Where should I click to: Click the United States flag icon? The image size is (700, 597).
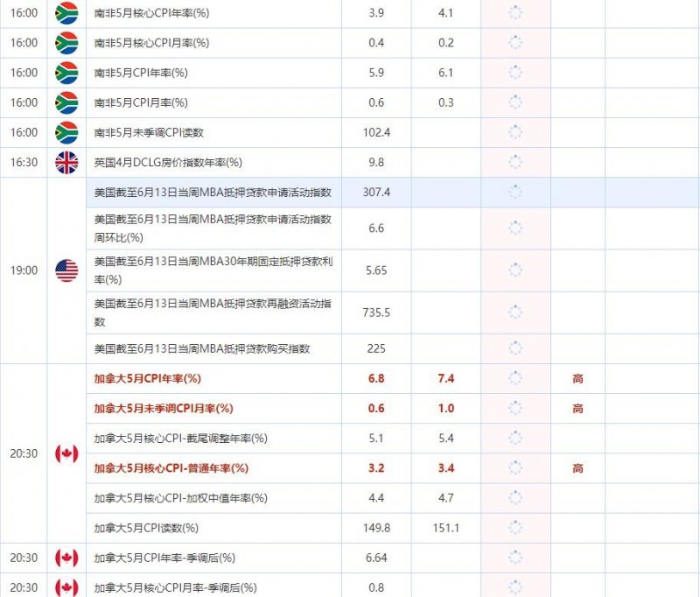(66, 270)
